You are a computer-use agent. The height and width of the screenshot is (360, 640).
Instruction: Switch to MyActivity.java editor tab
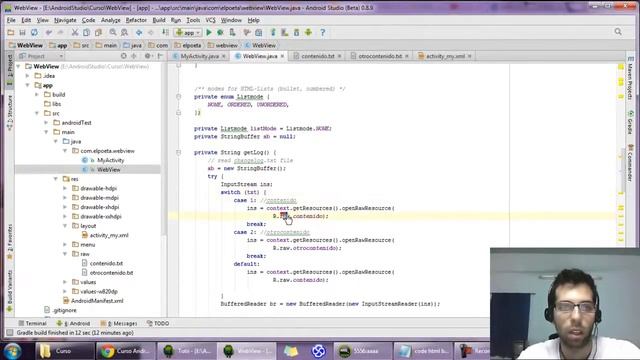(199, 56)
